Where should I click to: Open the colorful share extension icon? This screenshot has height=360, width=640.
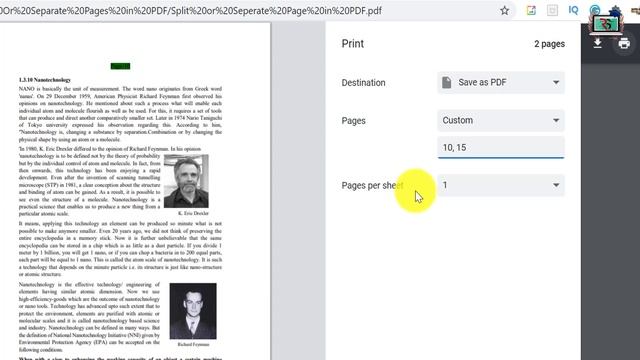click(x=531, y=11)
